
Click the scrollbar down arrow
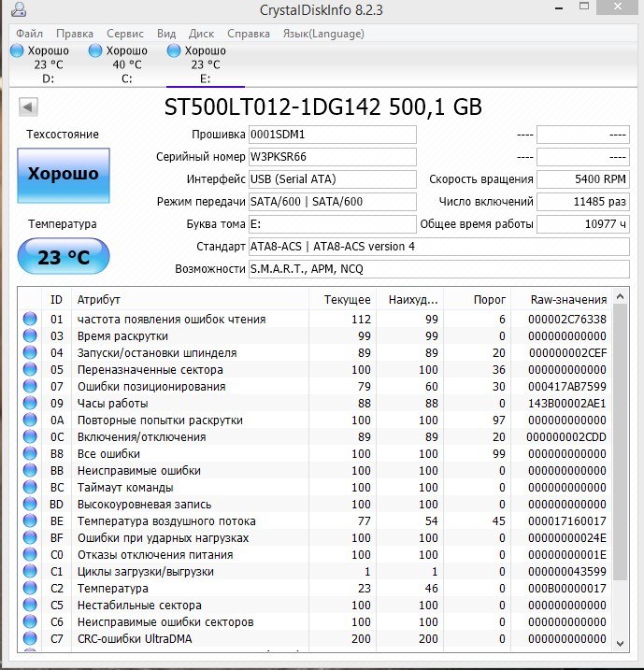pos(621,644)
